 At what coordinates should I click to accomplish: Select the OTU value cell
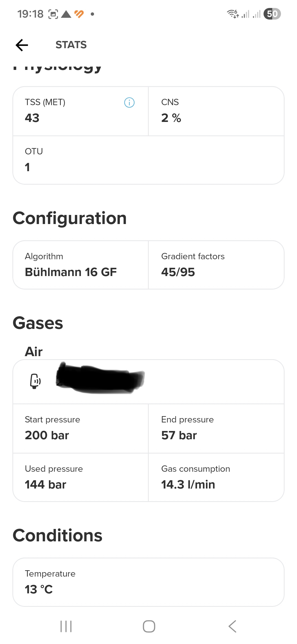[148, 160]
